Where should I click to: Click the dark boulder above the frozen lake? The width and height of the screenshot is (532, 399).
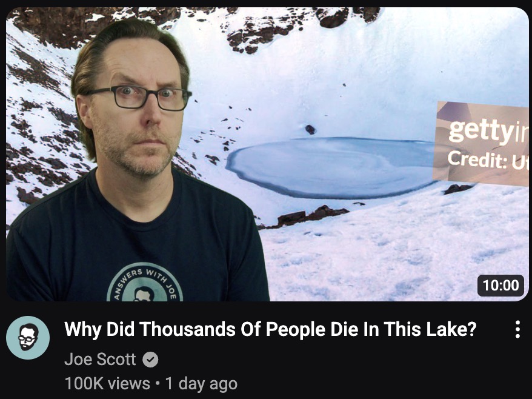coord(310,129)
